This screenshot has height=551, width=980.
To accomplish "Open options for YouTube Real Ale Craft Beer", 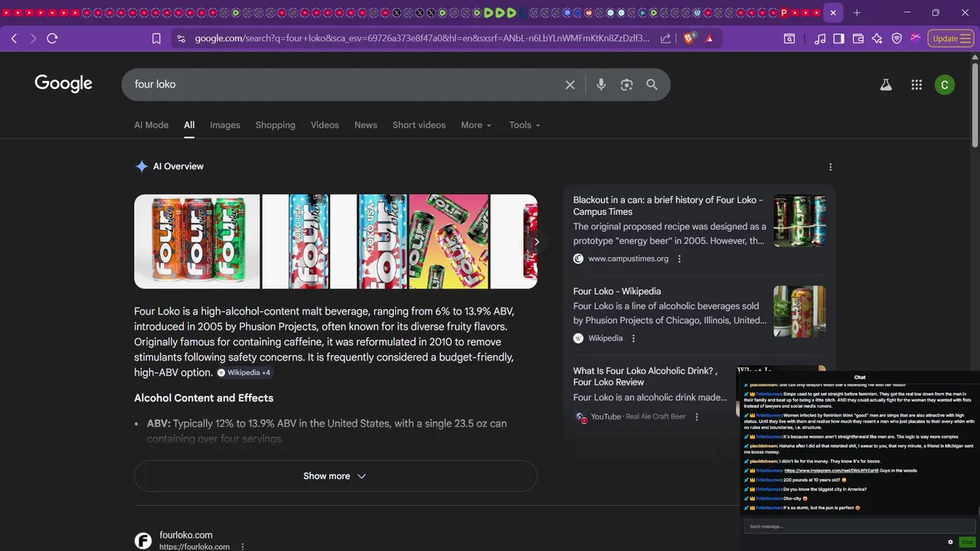I will point(697,417).
